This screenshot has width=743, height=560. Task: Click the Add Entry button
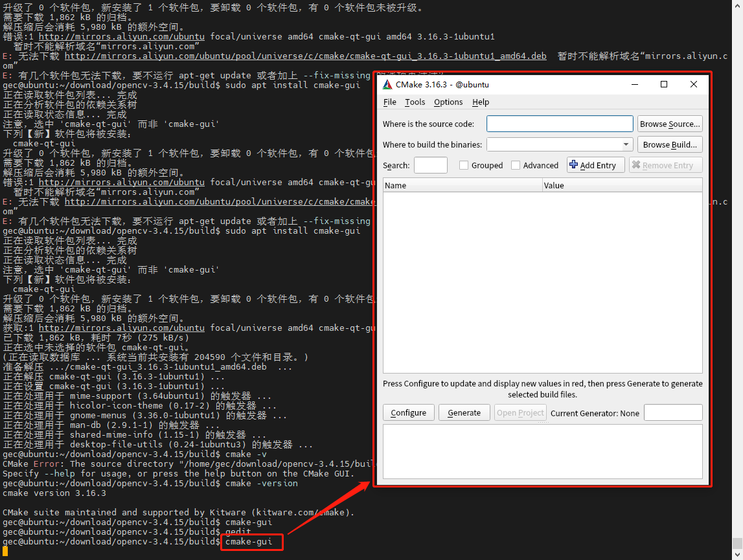coord(596,165)
